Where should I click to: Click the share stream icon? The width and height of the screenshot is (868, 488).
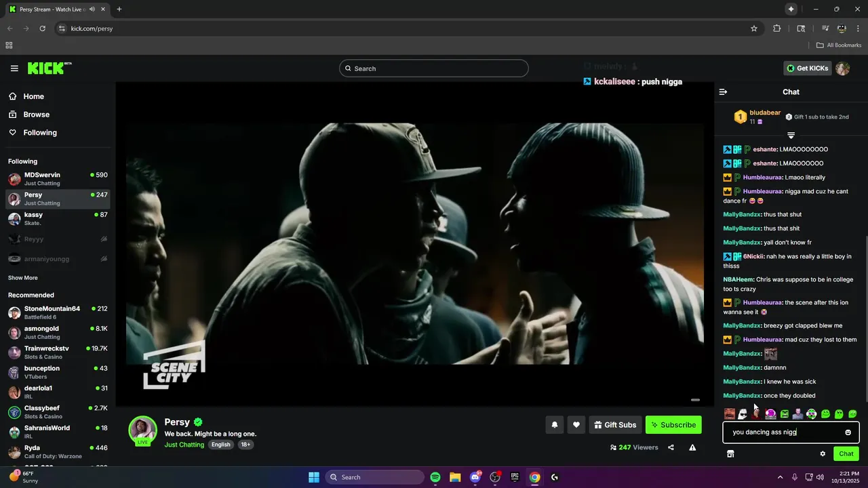[671, 447]
